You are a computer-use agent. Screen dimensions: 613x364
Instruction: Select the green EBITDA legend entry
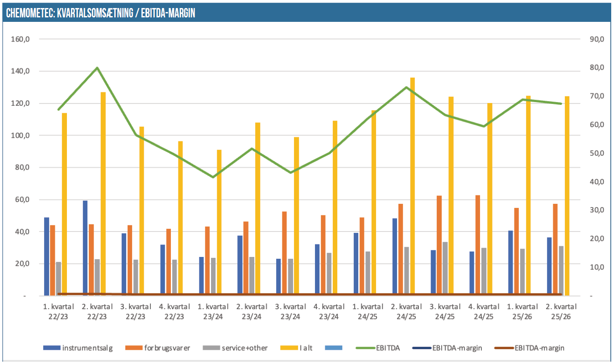(378, 347)
